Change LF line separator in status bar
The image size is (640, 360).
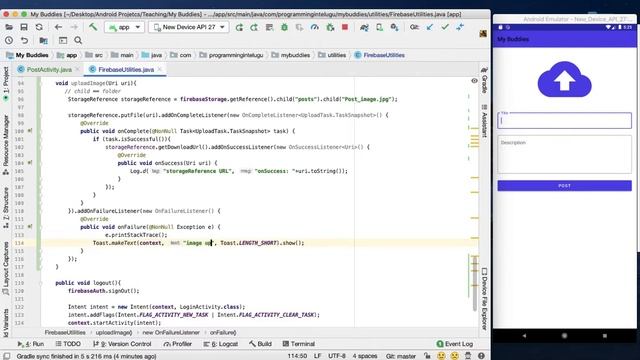317,356
